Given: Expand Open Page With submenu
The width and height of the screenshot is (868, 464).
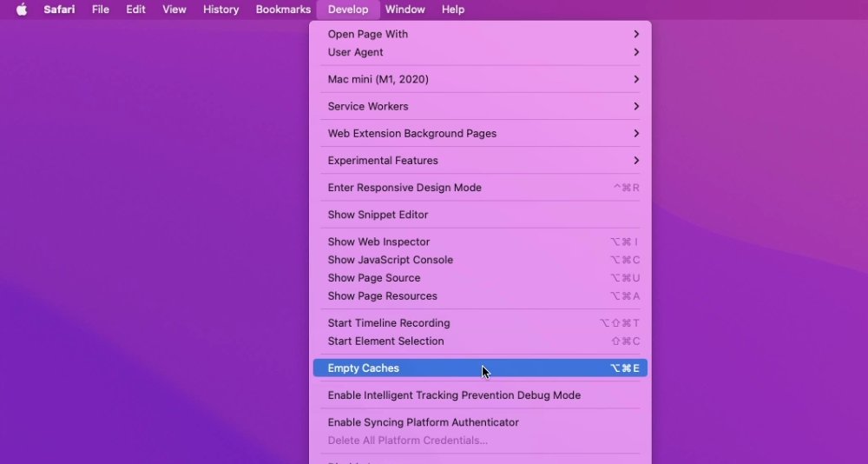Looking at the screenshot, I should coord(480,34).
